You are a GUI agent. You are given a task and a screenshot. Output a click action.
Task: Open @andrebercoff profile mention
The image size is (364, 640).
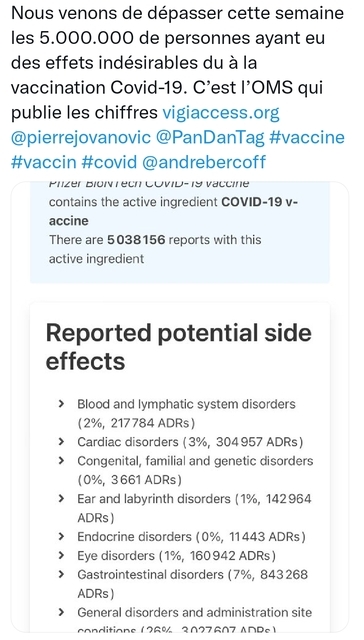tap(204, 162)
